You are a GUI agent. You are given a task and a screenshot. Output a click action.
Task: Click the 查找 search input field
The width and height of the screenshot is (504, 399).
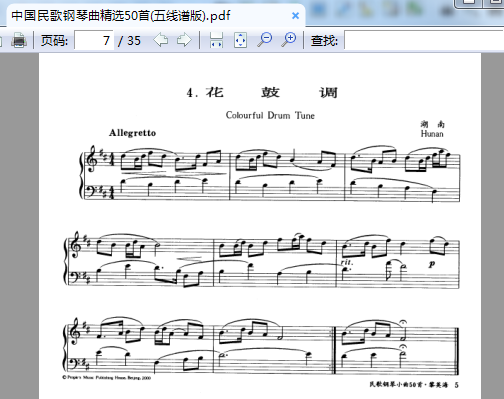424,40
